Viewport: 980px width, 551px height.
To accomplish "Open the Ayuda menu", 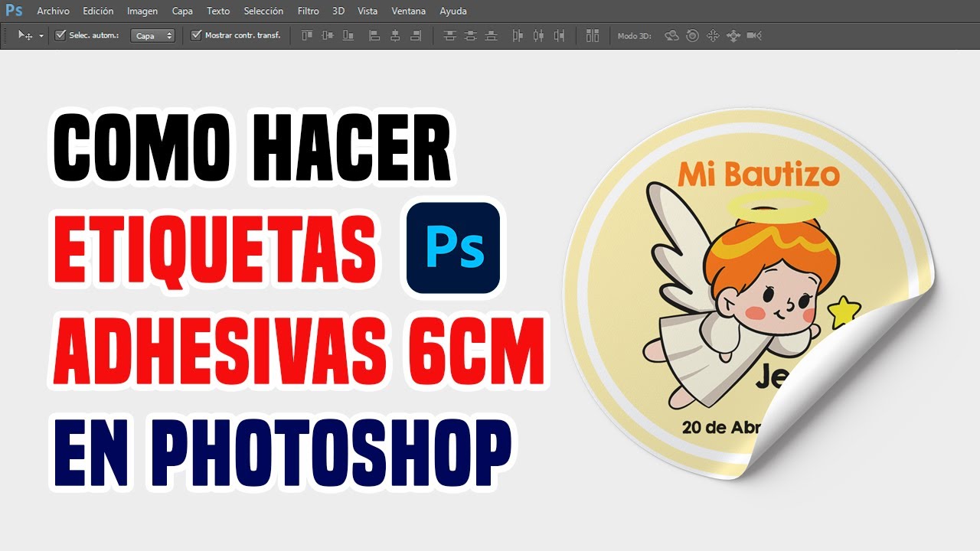I will coord(453,11).
